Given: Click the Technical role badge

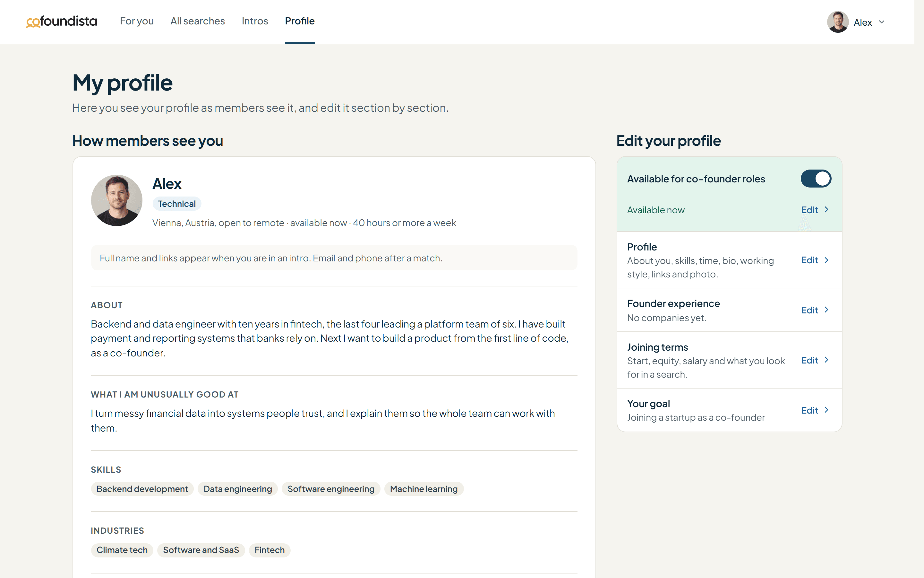Looking at the screenshot, I should 177,204.
